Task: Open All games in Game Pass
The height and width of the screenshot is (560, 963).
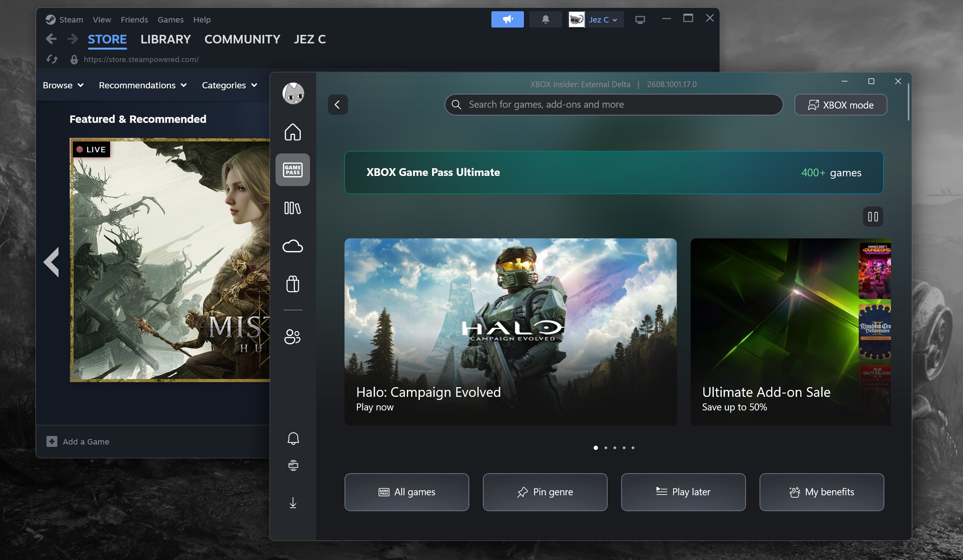Action: tap(407, 492)
